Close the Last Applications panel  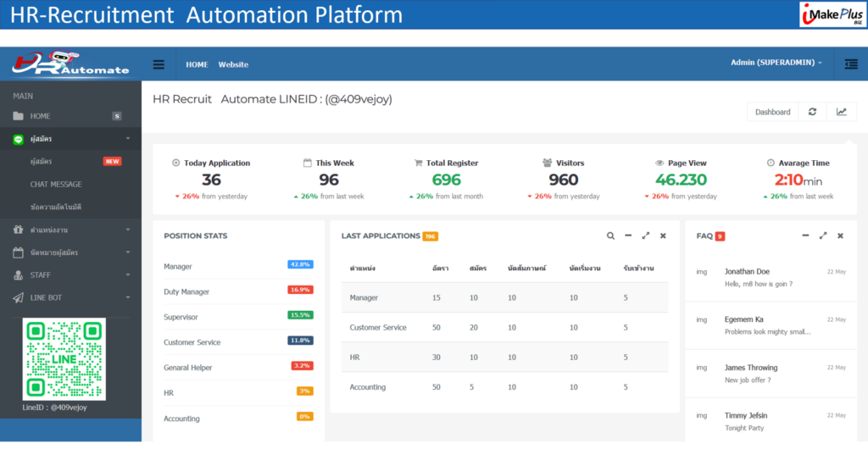click(663, 236)
